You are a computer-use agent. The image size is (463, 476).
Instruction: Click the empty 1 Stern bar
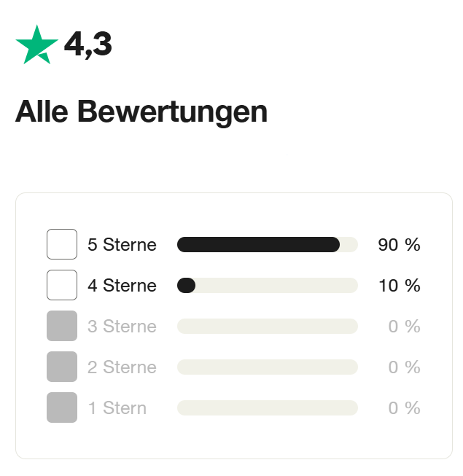coord(267,408)
